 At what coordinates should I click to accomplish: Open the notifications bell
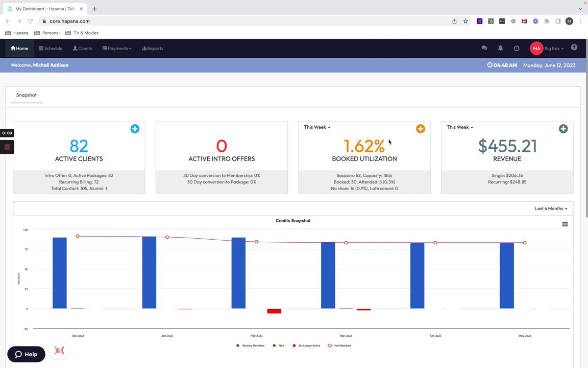500,48
